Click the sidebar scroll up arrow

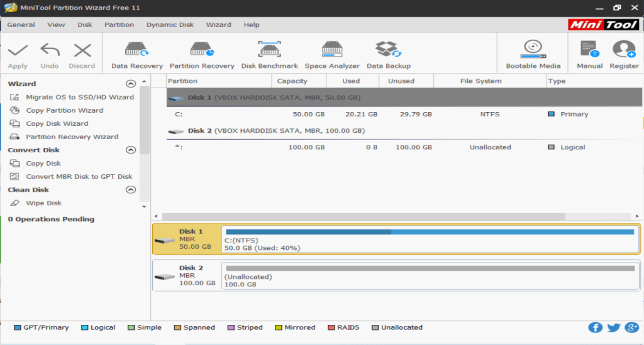pos(144,81)
